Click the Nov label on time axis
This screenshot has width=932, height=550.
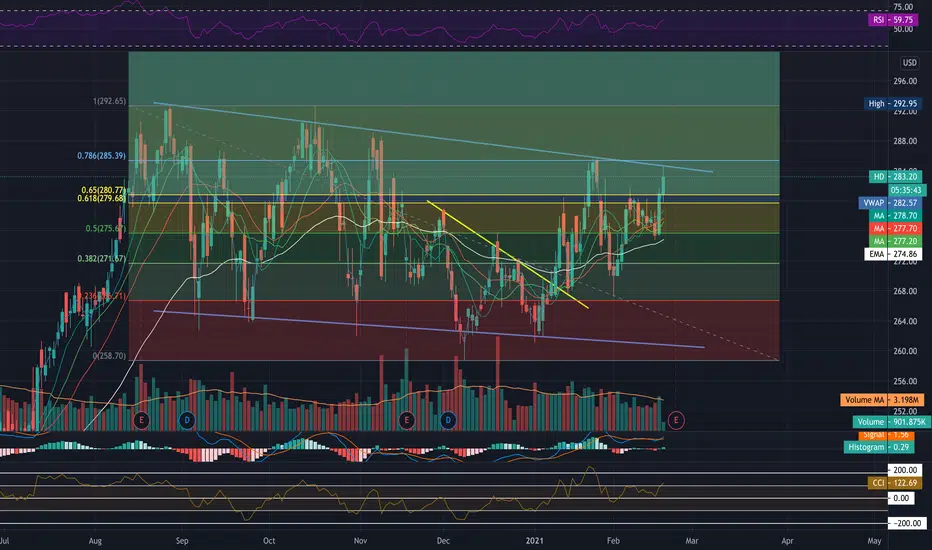(360, 540)
